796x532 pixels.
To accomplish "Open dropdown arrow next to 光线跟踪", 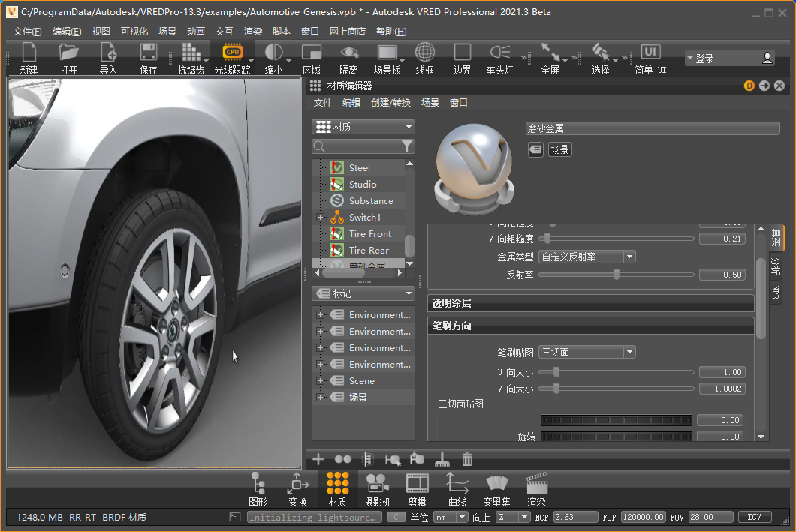I will click(x=251, y=60).
